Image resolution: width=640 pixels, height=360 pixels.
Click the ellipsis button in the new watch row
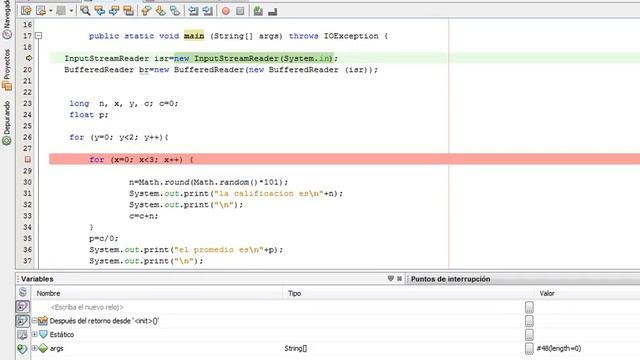(x=529, y=307)
